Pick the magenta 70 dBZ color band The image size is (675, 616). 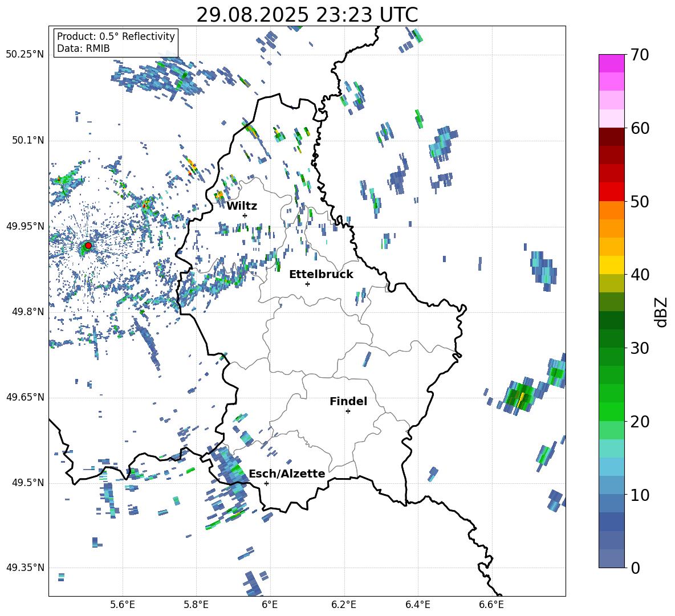click(x=611, y=64)
